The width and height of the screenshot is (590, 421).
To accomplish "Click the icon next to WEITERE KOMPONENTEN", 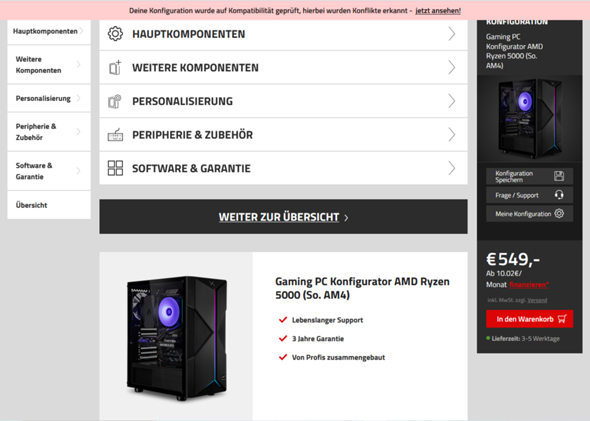I will coord(115,67).
